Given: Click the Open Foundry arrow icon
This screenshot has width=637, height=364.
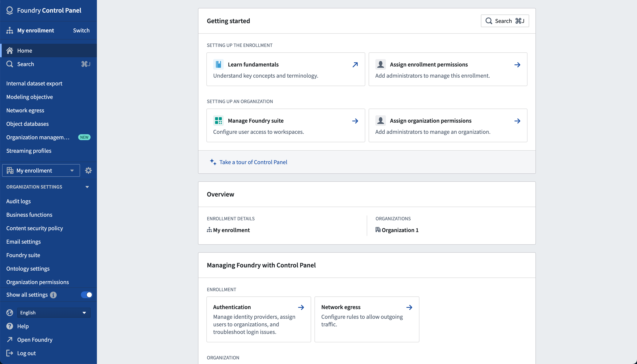Looking at the screenshot, I should (x=9, y=340).
